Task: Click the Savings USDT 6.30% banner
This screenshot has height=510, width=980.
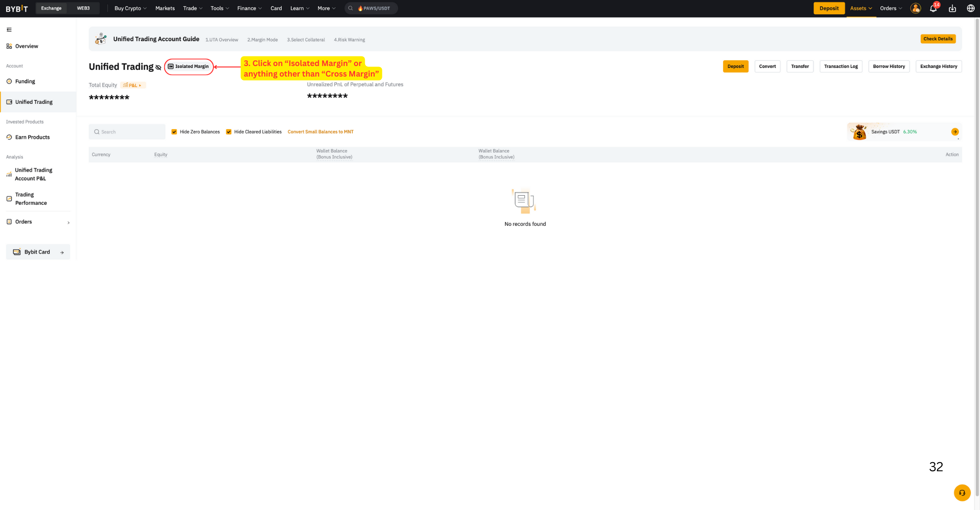Action: click(904, 132)
